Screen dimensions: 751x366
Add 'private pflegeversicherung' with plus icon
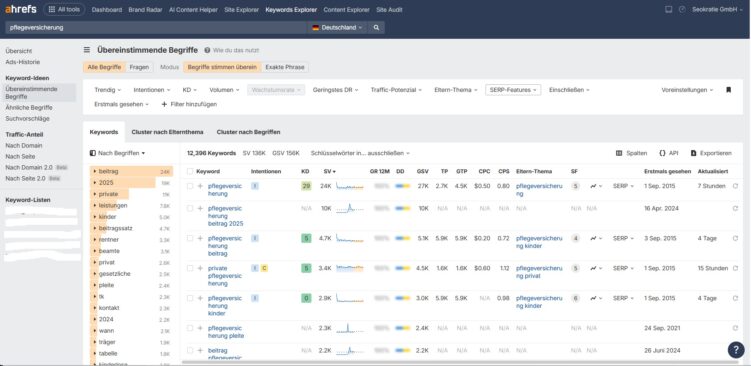click(200, 268)
